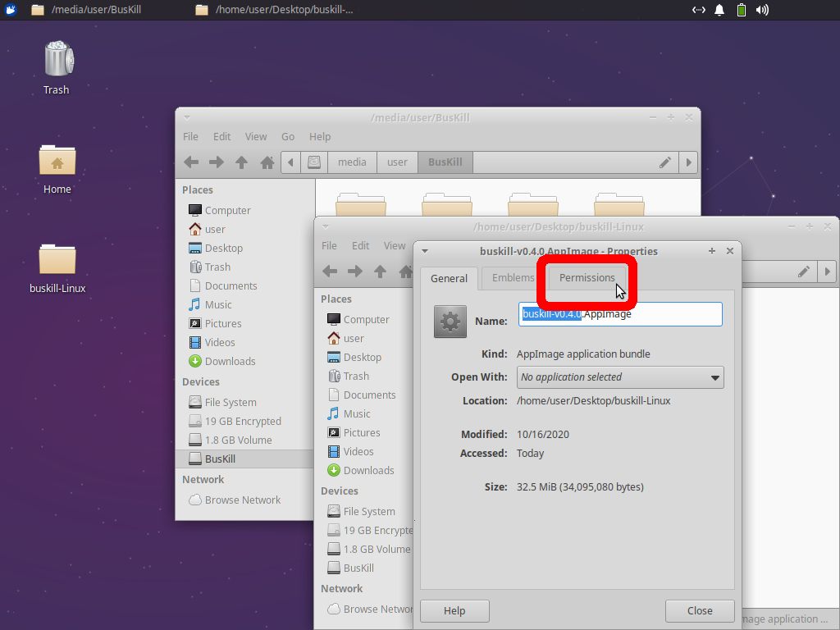Viewport: 840px width, 630px height.
Task: Open File menu in buskill-Linux window
Action: point(329,245)
